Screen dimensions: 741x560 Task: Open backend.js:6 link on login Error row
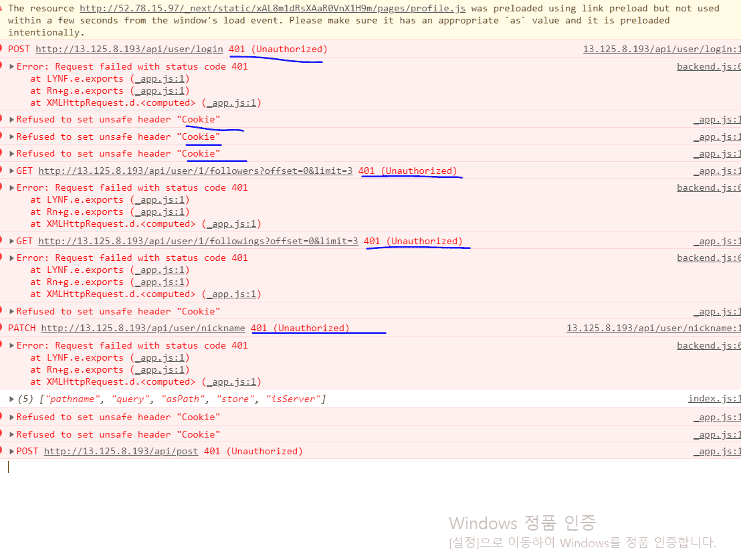708,67
